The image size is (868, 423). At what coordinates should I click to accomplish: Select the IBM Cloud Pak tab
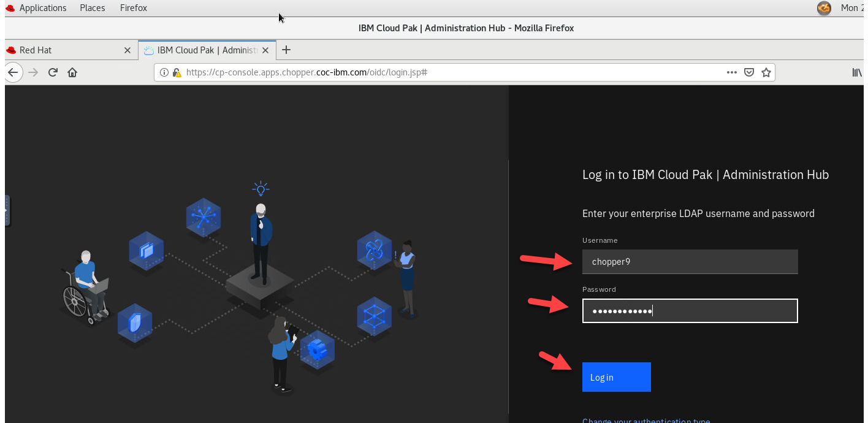[207, 50]
